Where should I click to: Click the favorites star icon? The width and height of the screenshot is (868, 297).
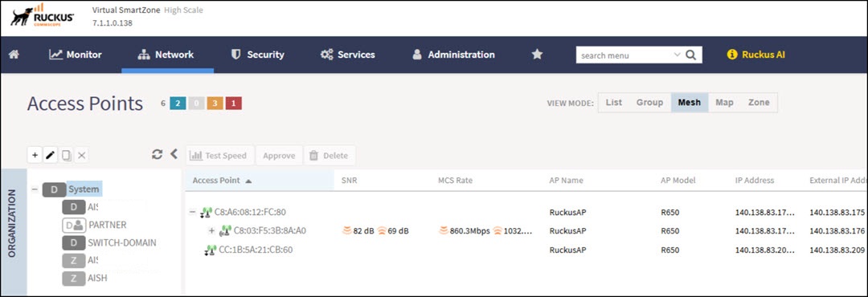(537, 55)
